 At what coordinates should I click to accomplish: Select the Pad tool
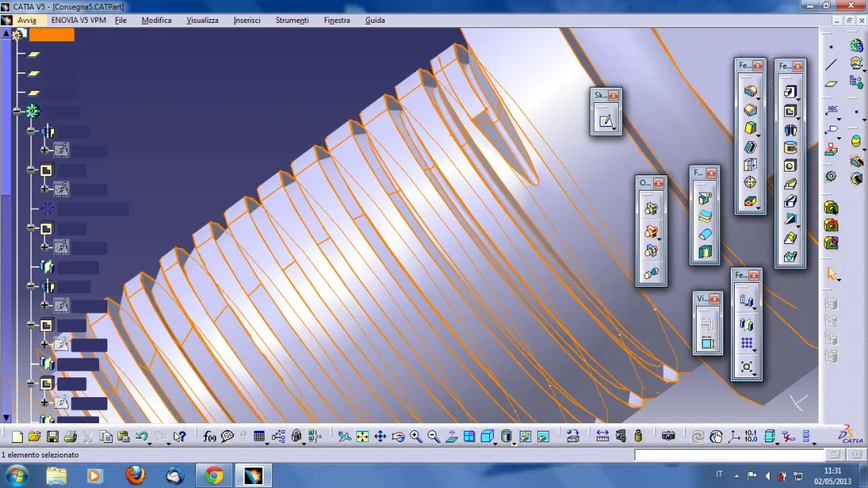(790, 92)
